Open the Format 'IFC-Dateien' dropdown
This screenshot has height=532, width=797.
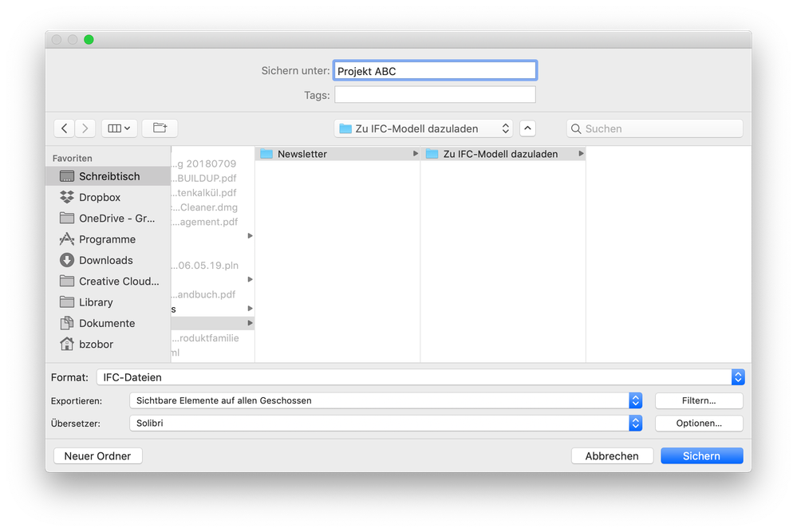pos(421,377)
